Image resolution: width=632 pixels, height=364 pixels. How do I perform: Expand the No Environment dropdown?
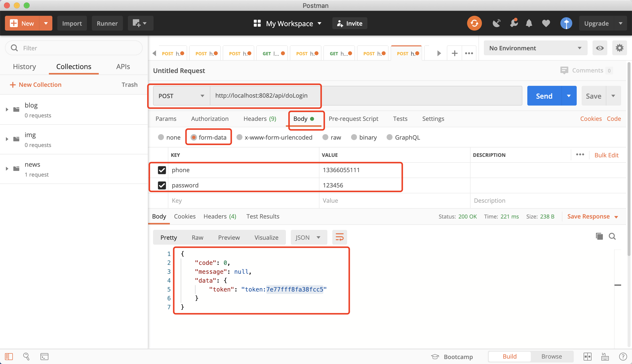(x=535, y=48)
